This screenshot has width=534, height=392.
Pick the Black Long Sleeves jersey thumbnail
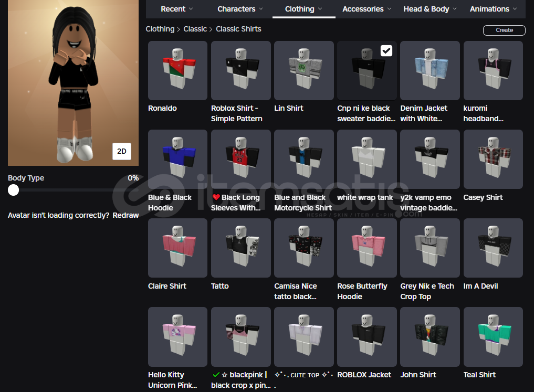point(241,159)
